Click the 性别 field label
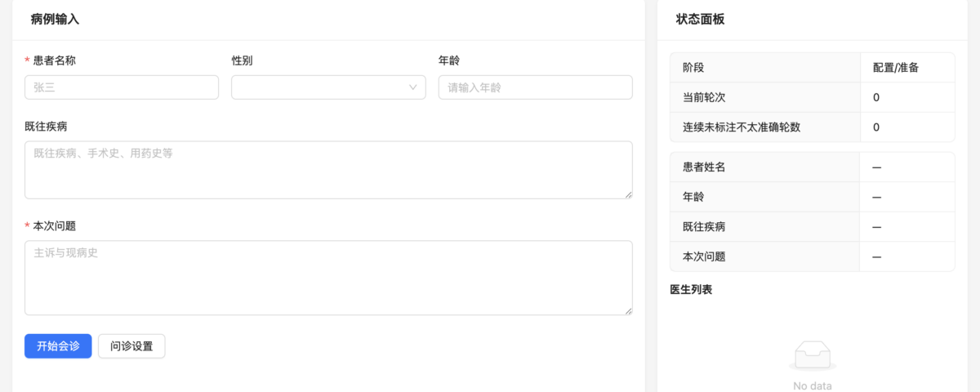 click(243, 60)
